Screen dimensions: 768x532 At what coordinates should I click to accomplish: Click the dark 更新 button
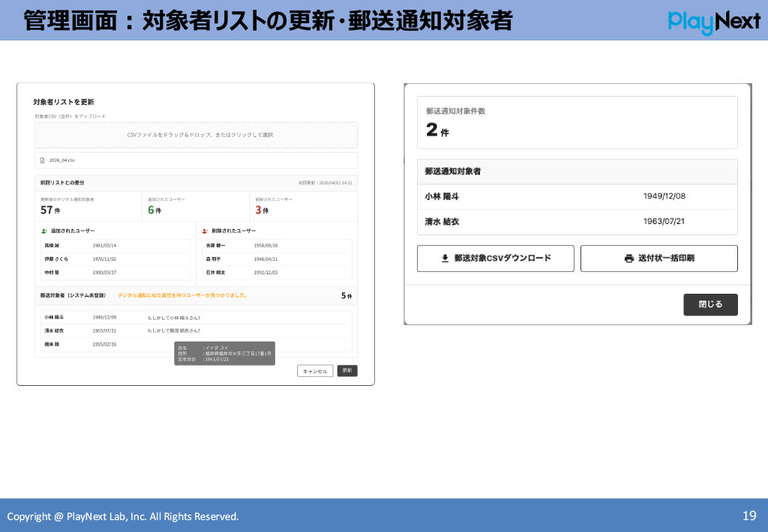347,371
